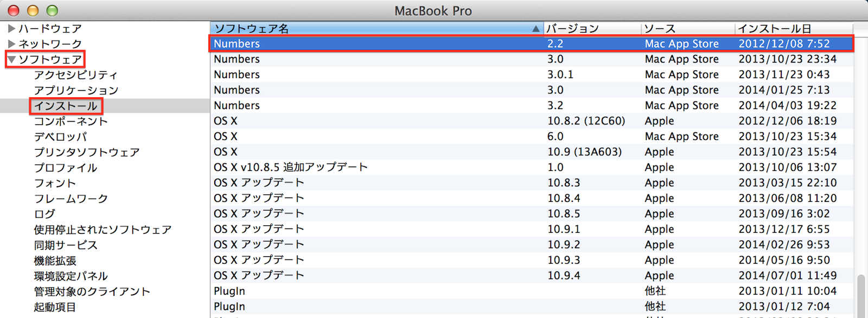Collapse the ソフトウェア disclosure triangle
868x318 pixels.
pos(11,59)
